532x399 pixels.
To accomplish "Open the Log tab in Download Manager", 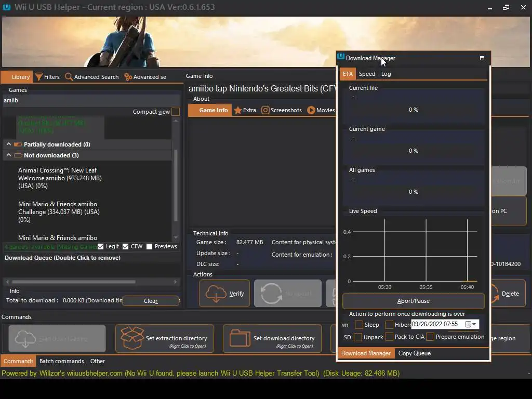I will [386, 74].
